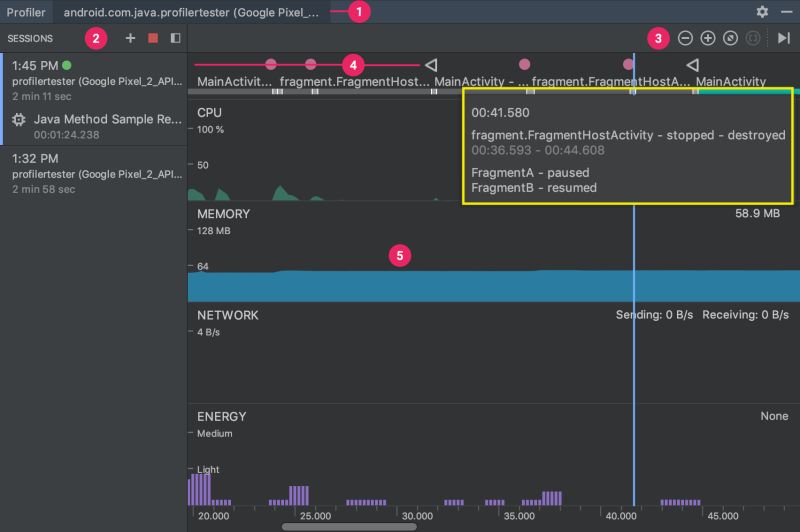Click the 40.000 time axis label

[x=621, y=516]
